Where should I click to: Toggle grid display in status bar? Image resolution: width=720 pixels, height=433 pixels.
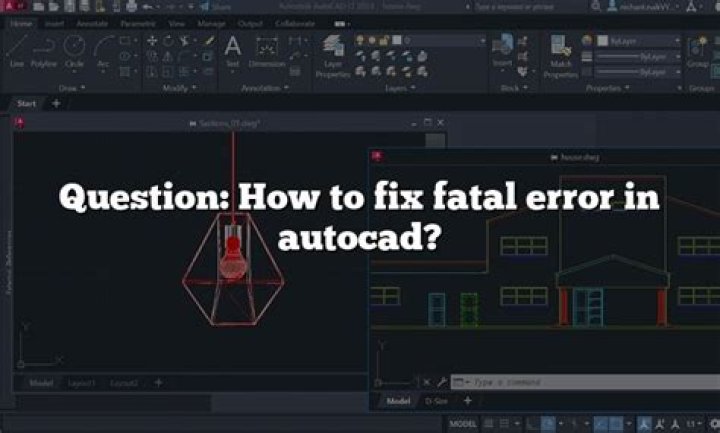(489, 423)
